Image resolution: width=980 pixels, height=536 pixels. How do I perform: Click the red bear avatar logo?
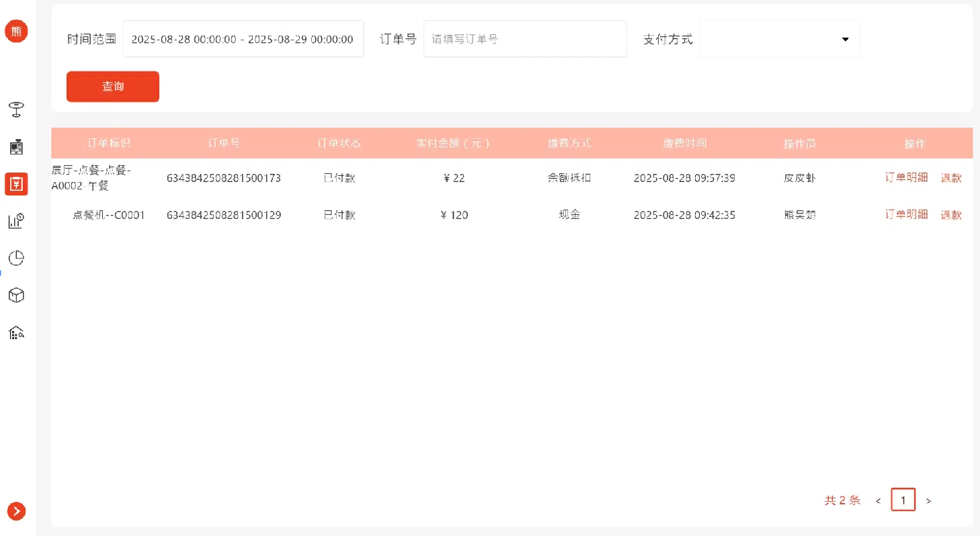(16, 31)
